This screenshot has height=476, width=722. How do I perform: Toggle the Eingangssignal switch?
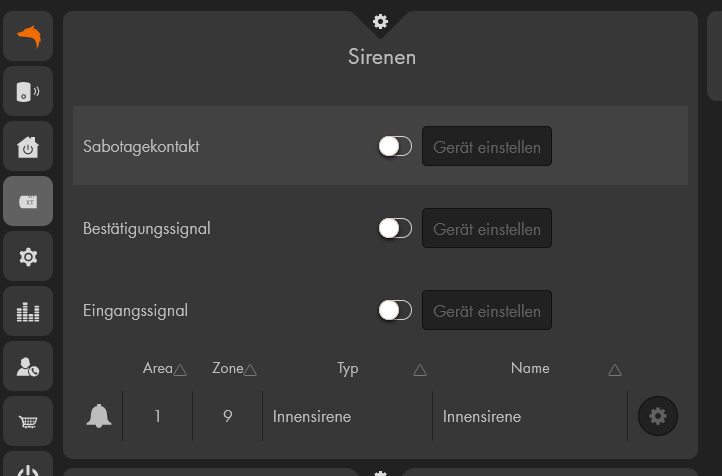395,311
